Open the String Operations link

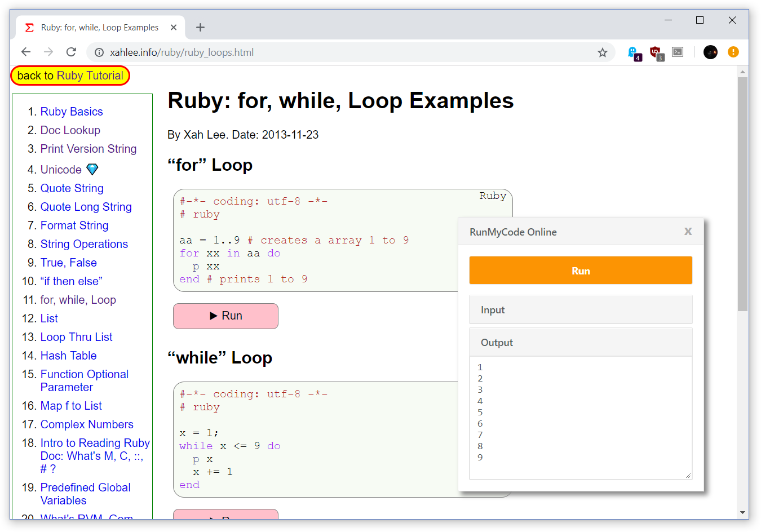point(84,244)
